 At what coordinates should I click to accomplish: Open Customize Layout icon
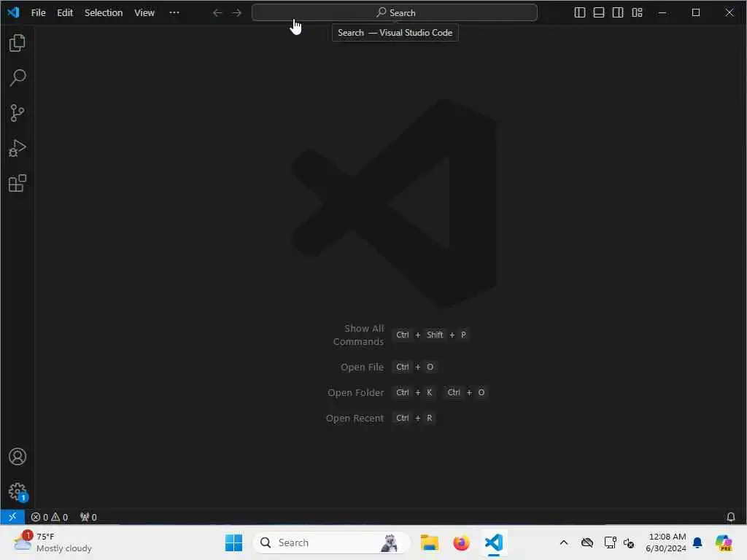[637, 13]
